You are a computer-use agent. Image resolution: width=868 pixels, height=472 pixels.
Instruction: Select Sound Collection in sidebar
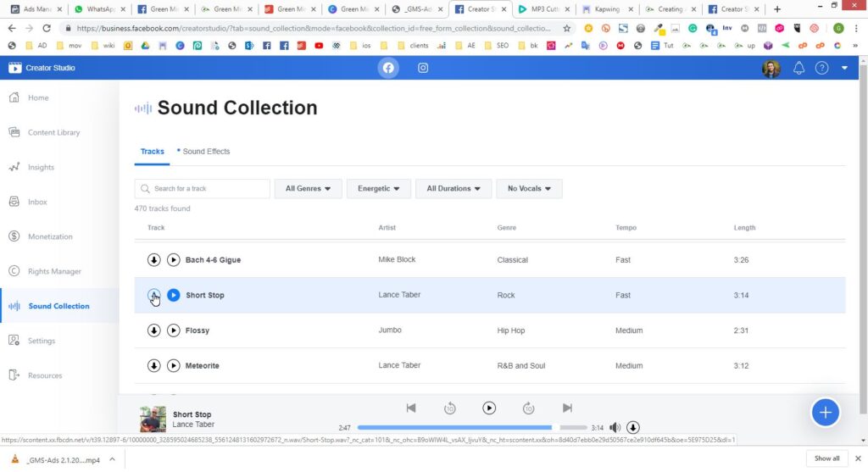60,306
